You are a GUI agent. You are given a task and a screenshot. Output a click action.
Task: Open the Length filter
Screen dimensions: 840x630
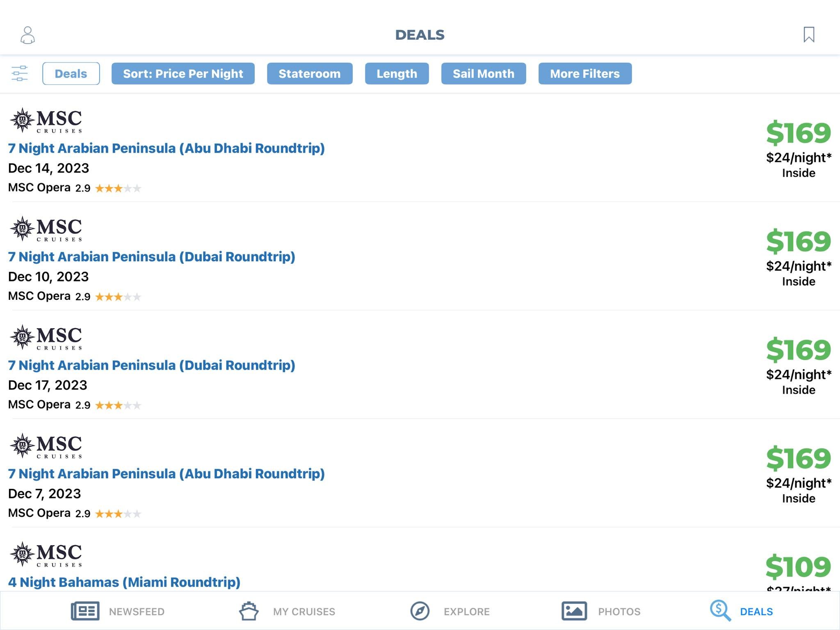point(397,73)
